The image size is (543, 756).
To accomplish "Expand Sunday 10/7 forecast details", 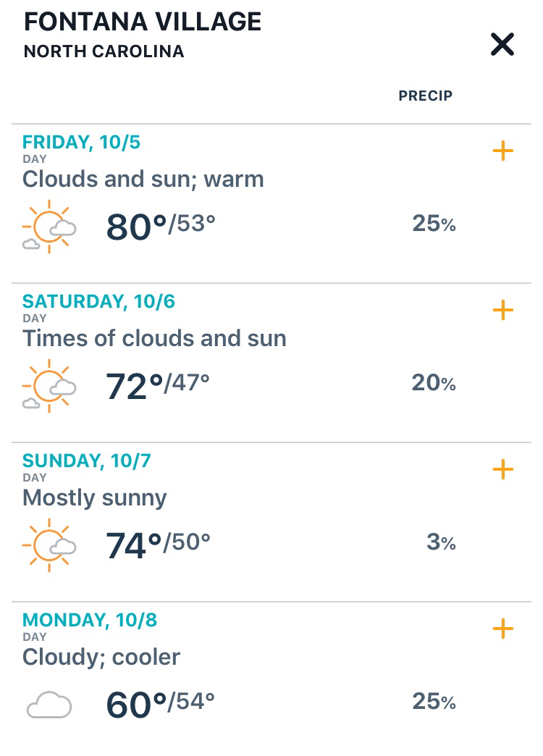I will click(x=502, y=470).
